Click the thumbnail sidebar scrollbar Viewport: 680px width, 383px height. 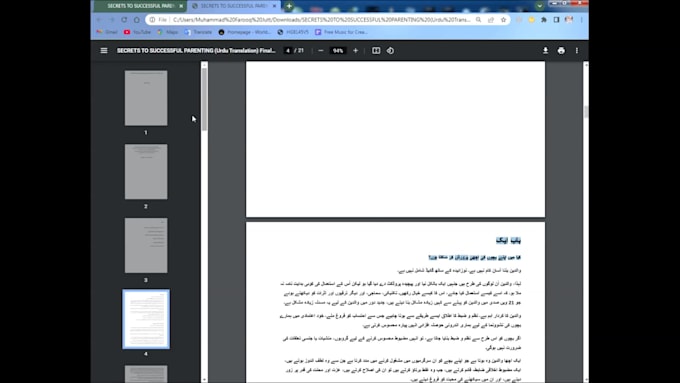tap(204, 100)
